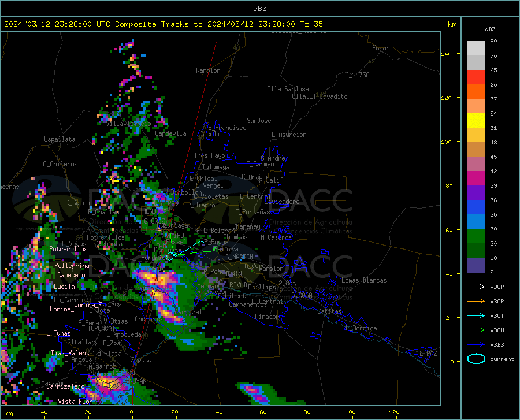Image resolution: width=520 pixels, height=420 pixels.
Task: Select the purple 36-39 dBZ swatch
Action: [476, 193]
